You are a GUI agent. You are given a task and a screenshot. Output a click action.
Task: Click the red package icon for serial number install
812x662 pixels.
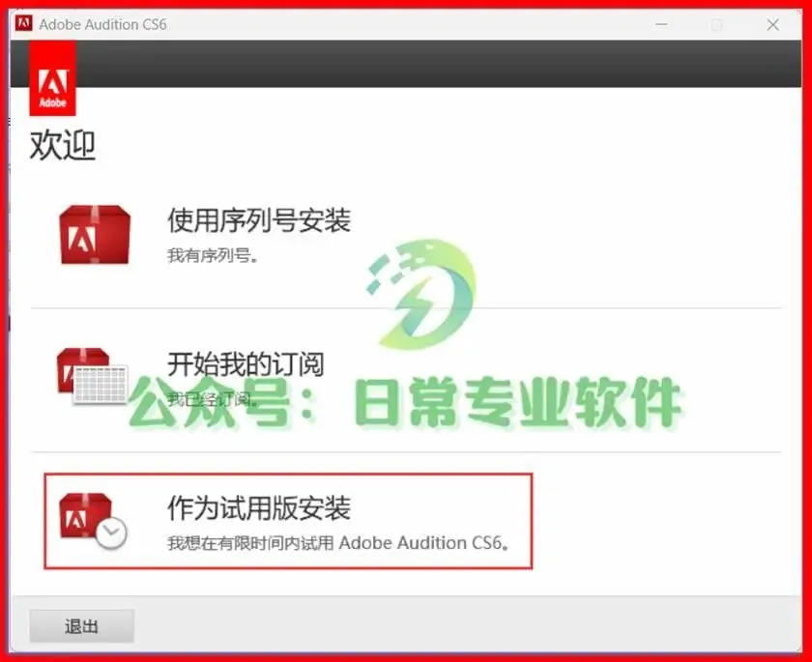coord(95,235)
